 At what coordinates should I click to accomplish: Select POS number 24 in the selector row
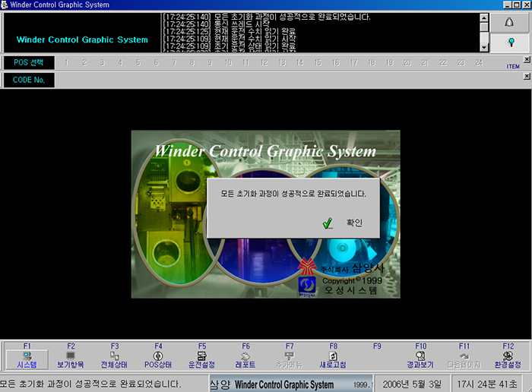tap(479, 62)
